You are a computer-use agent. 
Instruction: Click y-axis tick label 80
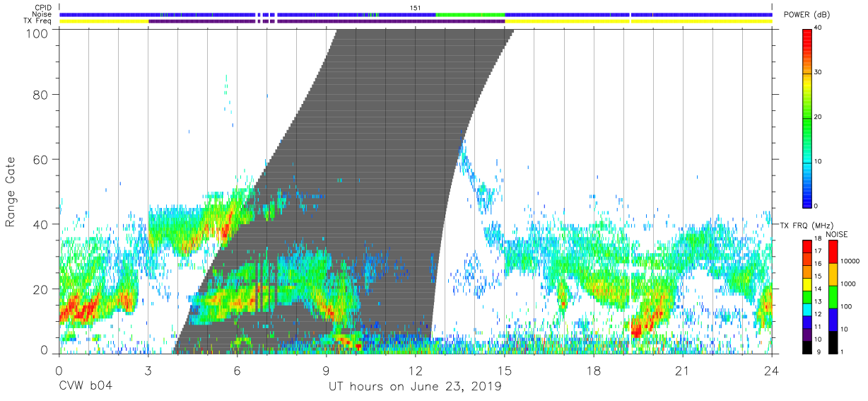coord(42,94)
